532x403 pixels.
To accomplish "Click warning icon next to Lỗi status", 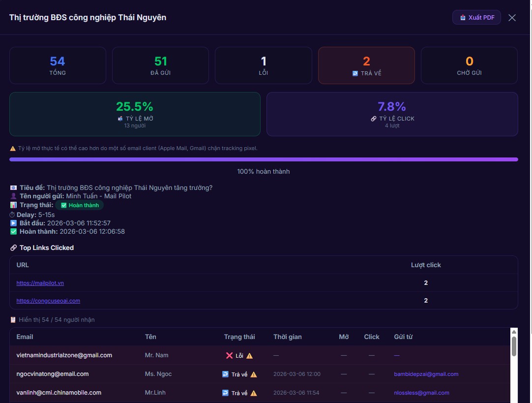I will [250, 356].
